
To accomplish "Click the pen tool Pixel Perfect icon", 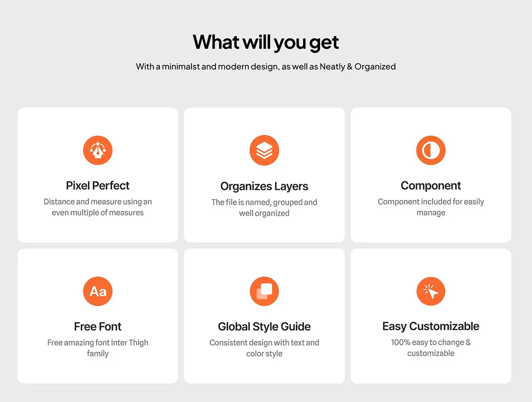I will pos(98,151).
